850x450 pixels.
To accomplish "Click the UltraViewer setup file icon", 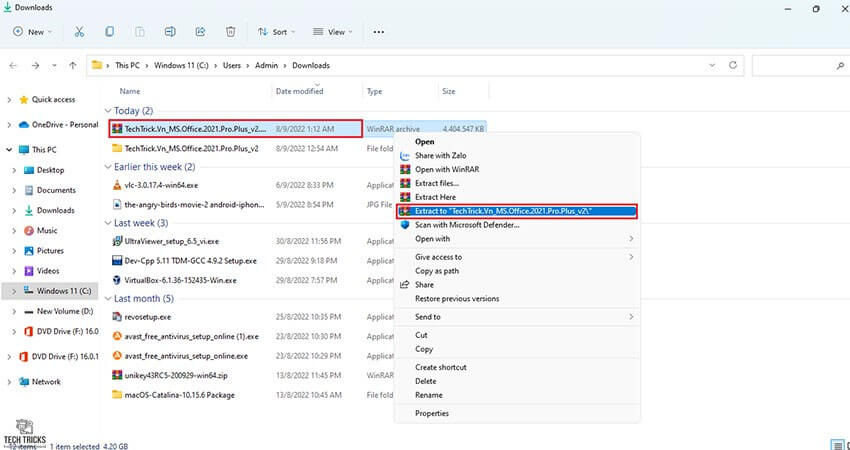I will (x=117, y=241).
